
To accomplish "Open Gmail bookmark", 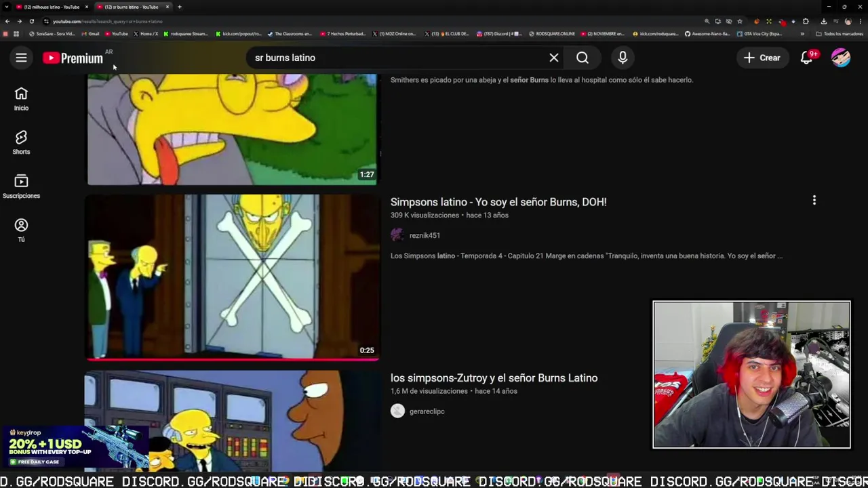I will pos(90,34).
